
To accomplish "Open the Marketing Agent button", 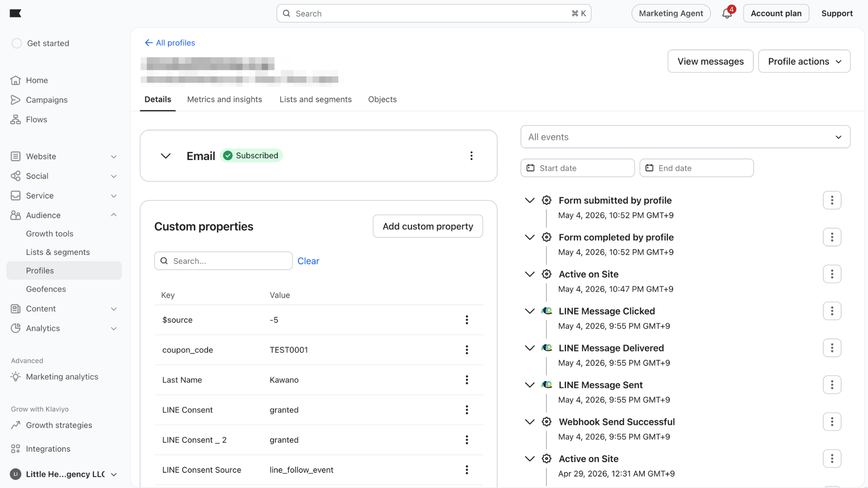I will click(671, 14).
